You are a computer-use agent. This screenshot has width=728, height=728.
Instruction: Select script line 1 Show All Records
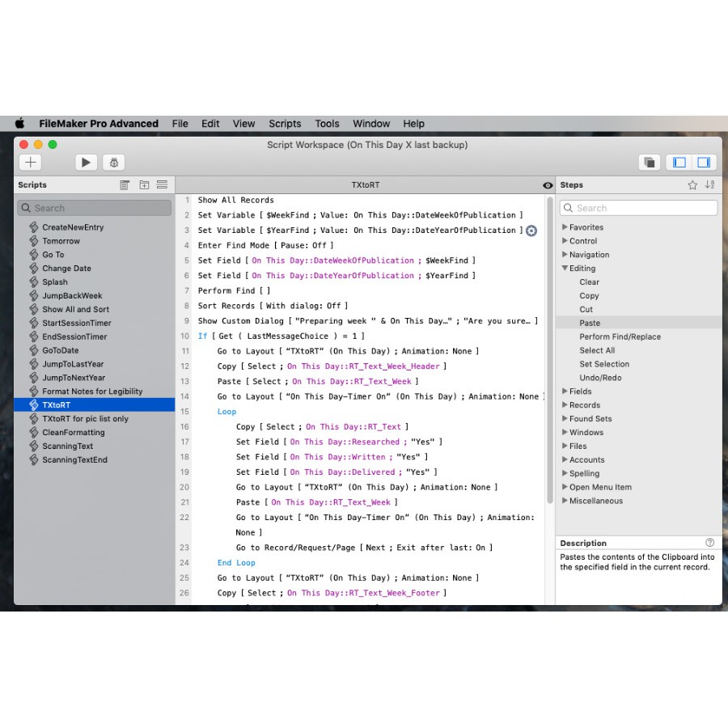click(236, 200)
